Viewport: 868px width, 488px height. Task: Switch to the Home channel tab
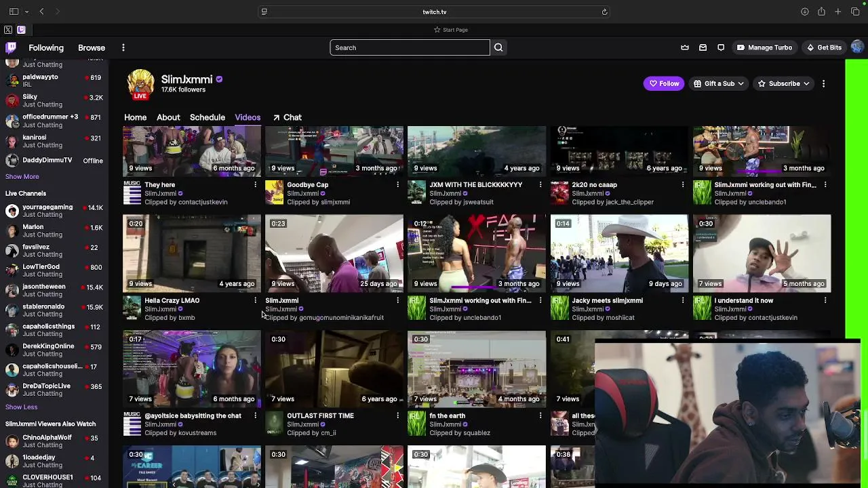click(x=135, y=117)
